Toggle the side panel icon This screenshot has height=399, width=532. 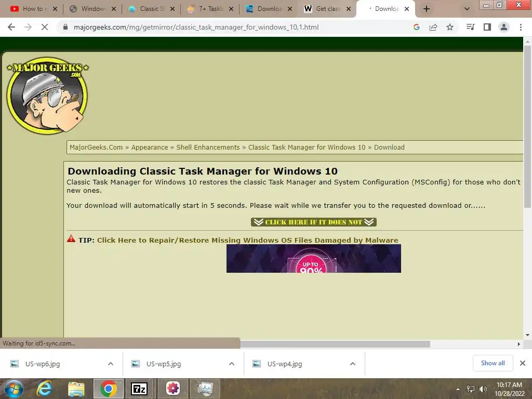point(487,27)
